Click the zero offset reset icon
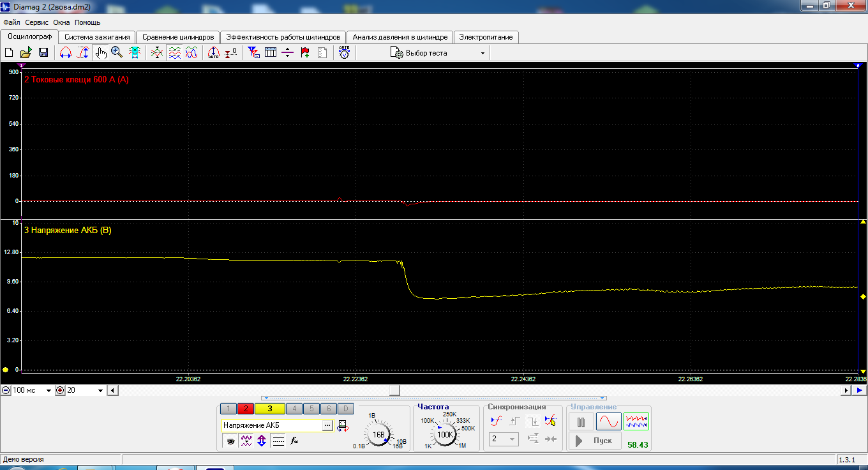The image size is (868, 470). pos(231,53)
